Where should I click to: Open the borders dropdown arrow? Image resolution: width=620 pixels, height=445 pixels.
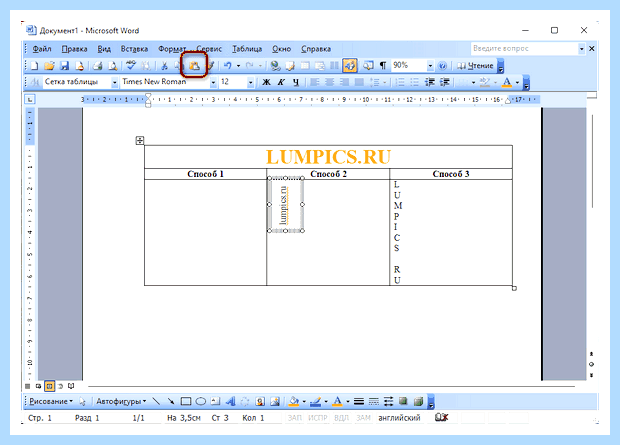[x=473, y=82]
